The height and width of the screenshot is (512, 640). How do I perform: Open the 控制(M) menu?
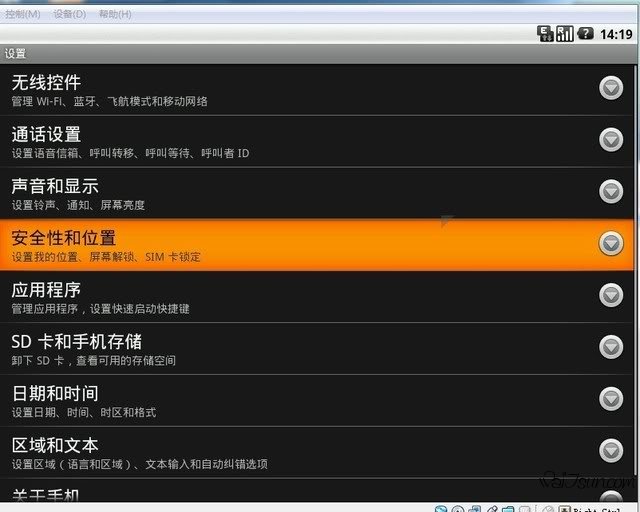click(22, 14)
